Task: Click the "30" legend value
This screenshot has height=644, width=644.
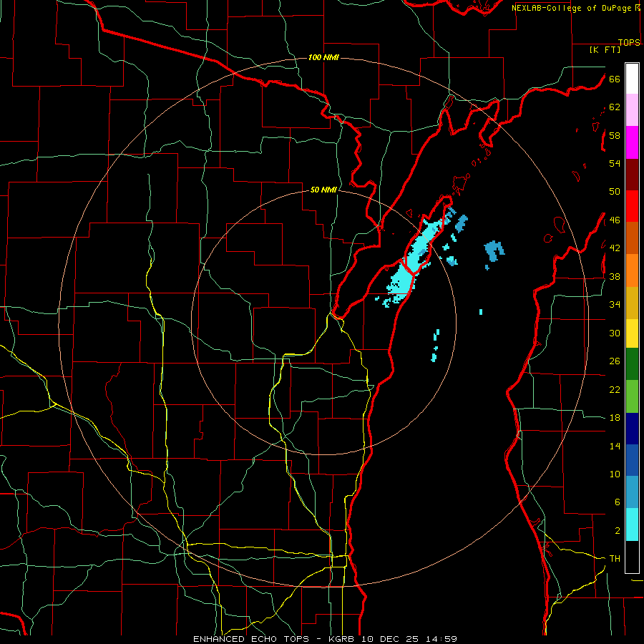Action: 615,333
